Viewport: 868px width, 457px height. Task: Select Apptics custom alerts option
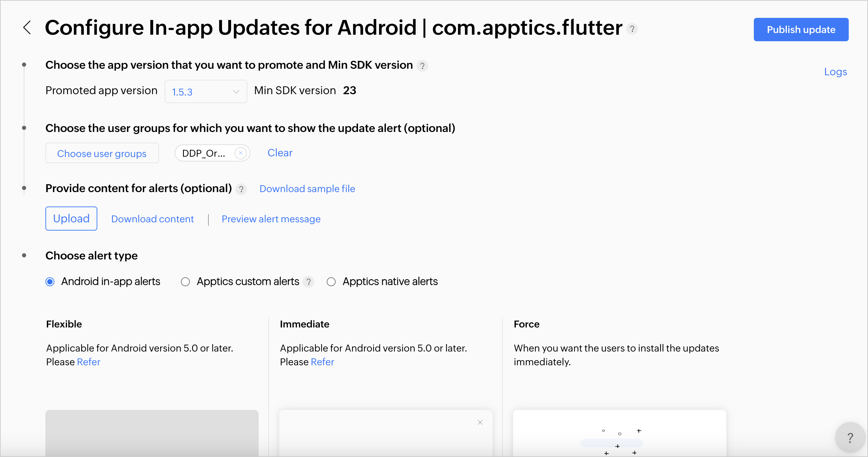[x=185, y=282]
